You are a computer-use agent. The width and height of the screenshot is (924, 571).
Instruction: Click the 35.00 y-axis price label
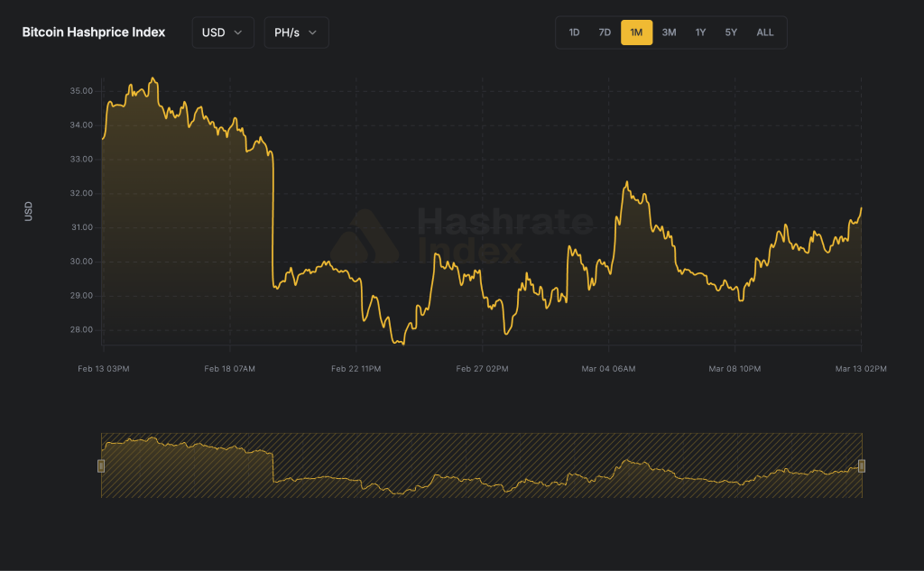point(81,91)
